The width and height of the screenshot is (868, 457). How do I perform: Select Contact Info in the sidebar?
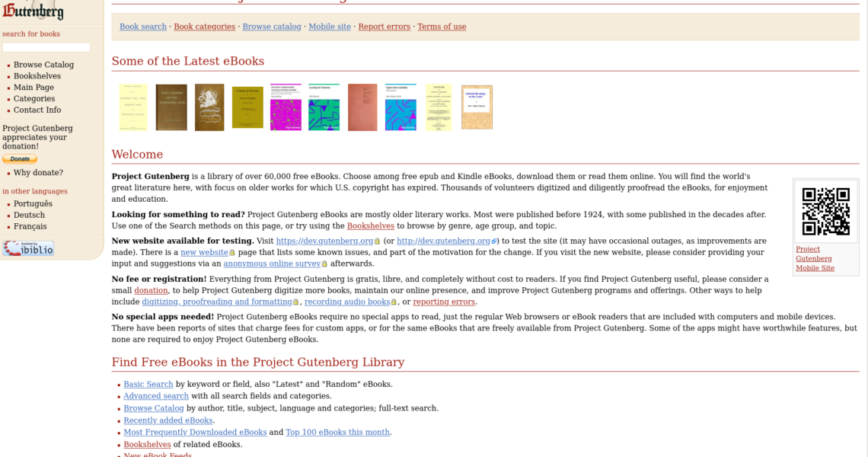pyautogui.click(x=37, y=110)
